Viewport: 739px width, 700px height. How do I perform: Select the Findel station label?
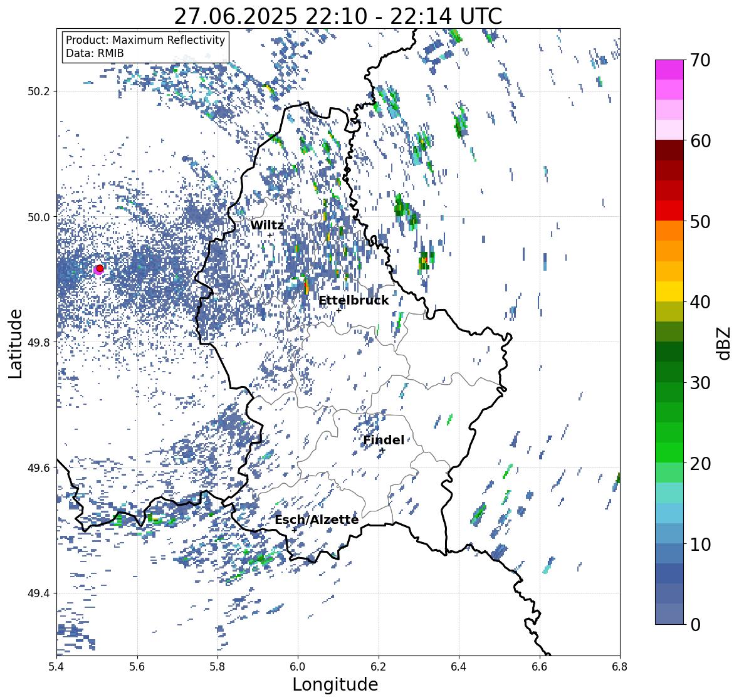(384, 440)
